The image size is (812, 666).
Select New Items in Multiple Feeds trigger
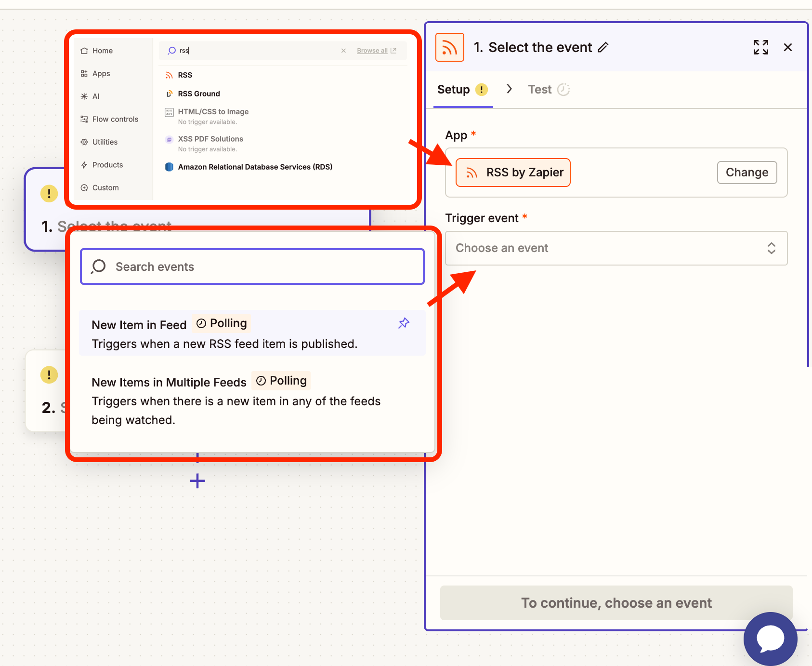coord(252,400)
